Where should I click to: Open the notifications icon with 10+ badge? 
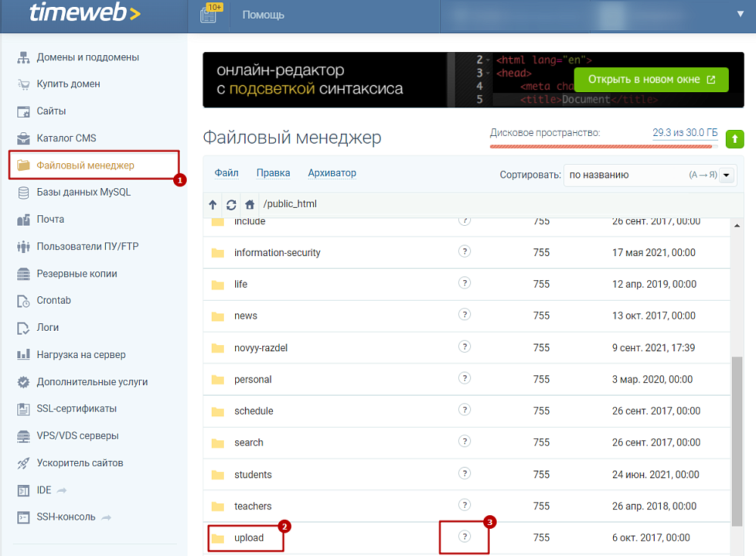coord(209,14)
